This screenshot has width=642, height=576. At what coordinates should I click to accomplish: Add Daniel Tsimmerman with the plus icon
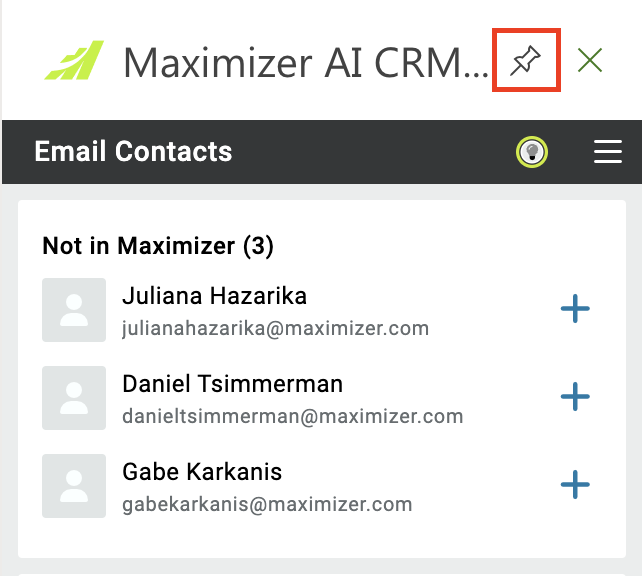point(575,396)
